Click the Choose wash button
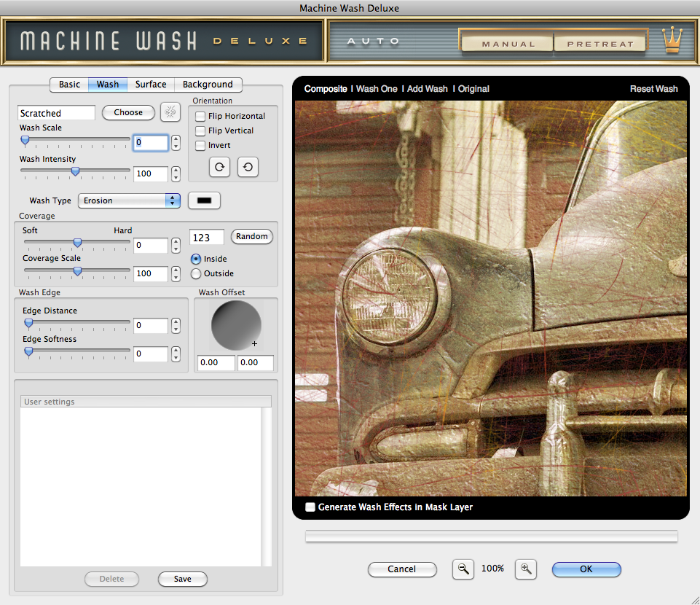The height and width of the screenshot is (605, 700). coord(128,112)
